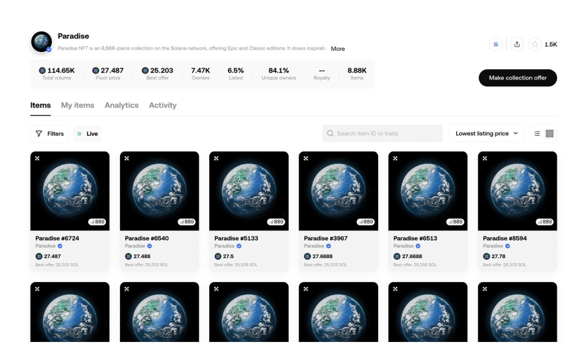The image size is (588, 364).
Task: Switch to grid view layout
Action: click(x=549, y=134)
